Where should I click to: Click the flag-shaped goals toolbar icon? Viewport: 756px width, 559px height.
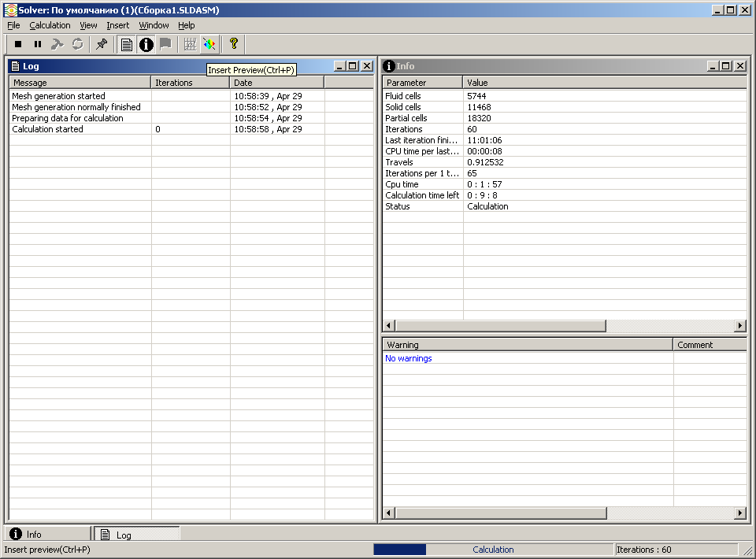coord(165,44)
